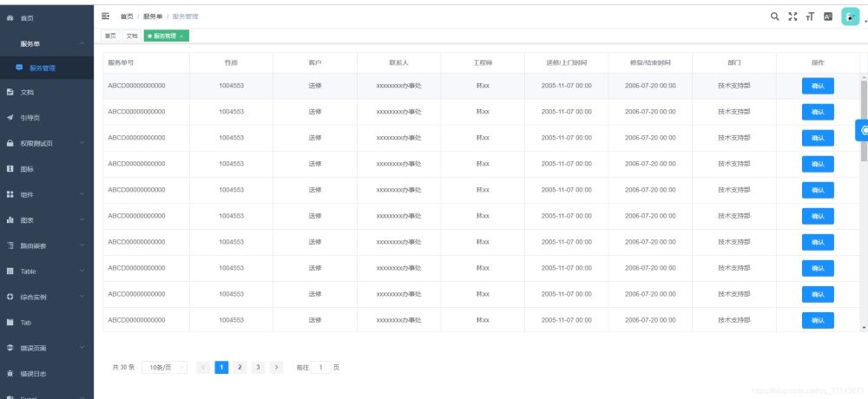
Task: Close the 服务管理 tab via its x
Action: 181,36
